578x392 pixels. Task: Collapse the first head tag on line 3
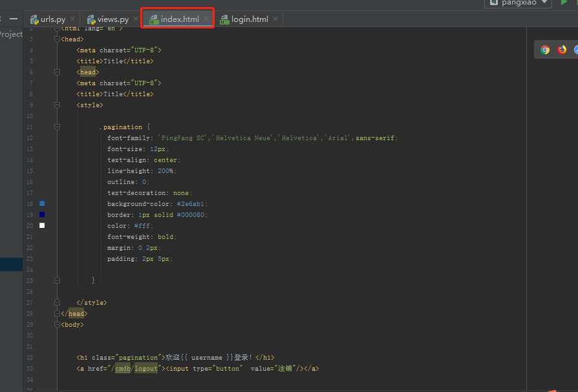tap(57, 39)
